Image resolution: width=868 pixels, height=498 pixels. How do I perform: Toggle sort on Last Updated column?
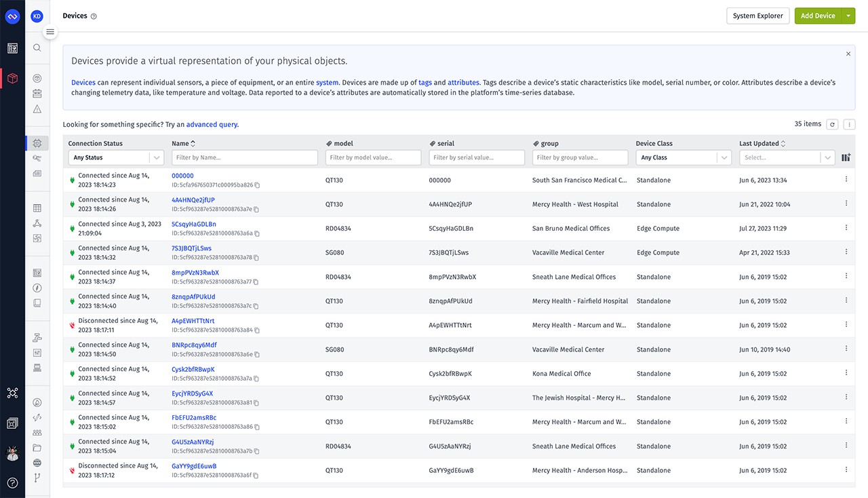tap(783, 144)
